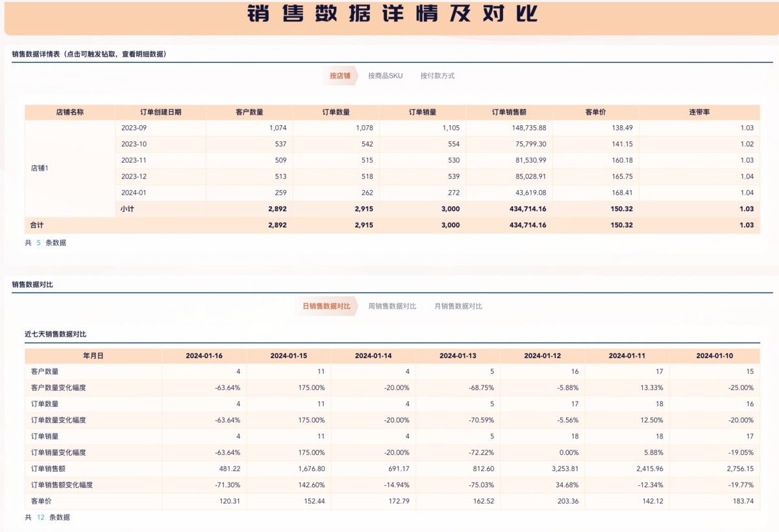This screenshot has width=779, height=532.
Task: Click the 订单销量变化幅度 row label
Action: [58, 452]
